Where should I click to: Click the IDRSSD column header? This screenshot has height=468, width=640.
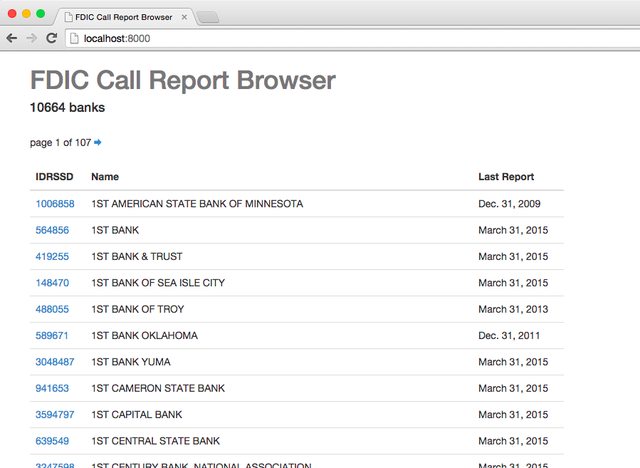(54, 177)
